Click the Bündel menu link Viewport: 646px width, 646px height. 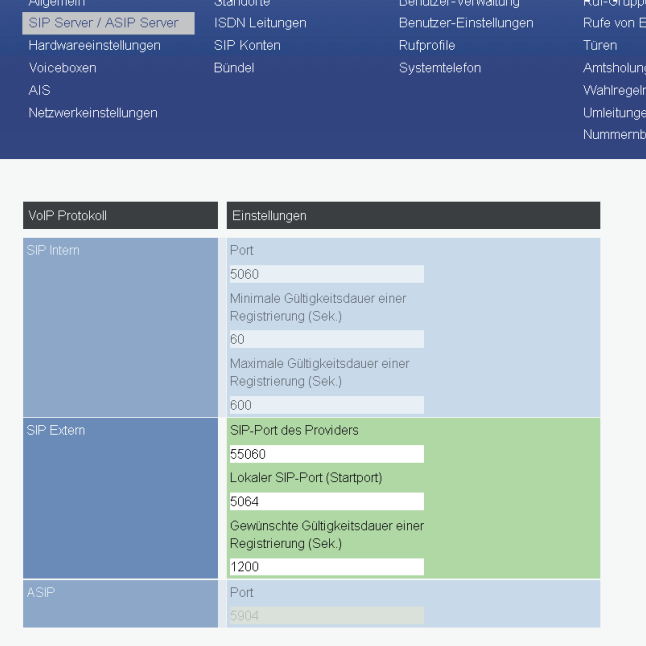point(234,68)
